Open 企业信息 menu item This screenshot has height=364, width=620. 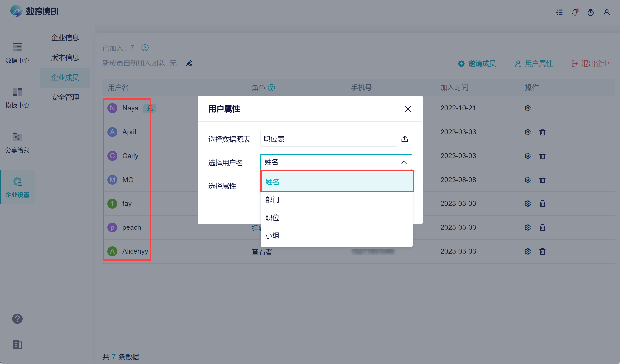click(x=65, y=38)
